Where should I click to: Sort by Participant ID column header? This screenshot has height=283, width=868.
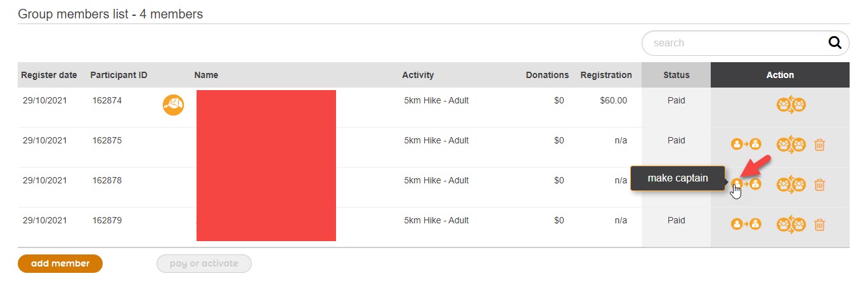coord(119,75)
